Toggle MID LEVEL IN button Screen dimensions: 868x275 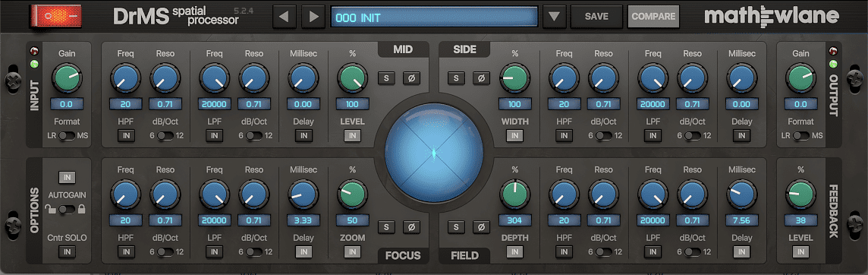point(352,136)
